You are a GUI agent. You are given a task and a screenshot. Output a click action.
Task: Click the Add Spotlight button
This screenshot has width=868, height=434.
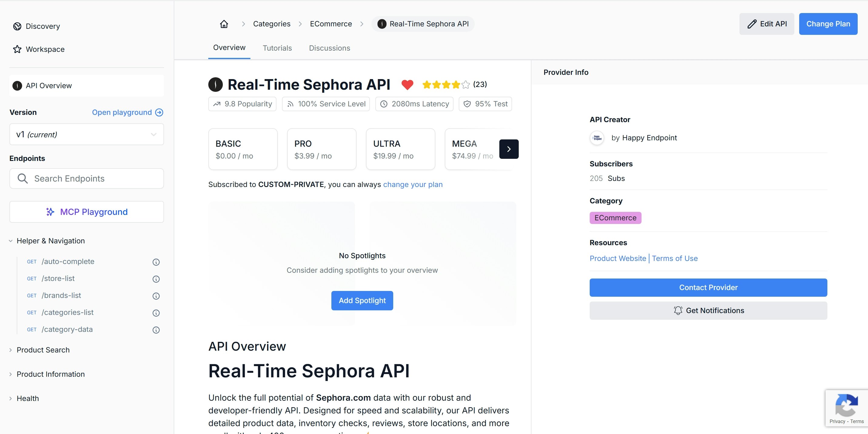click(362, 300)
